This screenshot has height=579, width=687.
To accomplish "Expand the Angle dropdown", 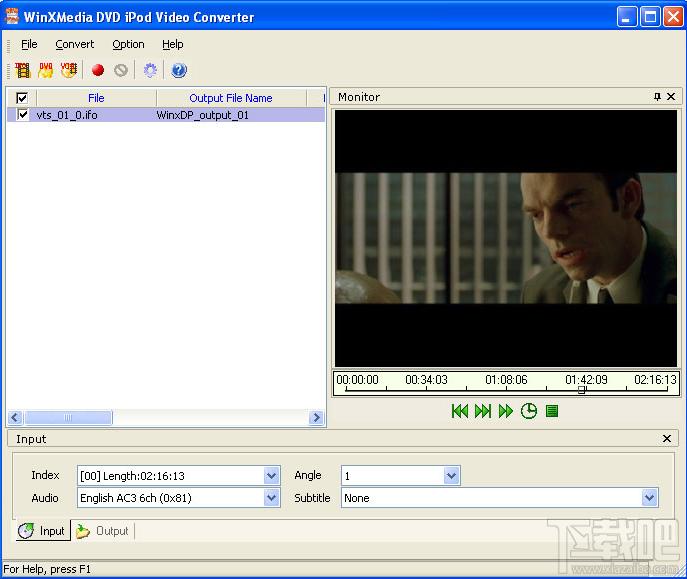I will pyautogui.click(x=451, y=475).
